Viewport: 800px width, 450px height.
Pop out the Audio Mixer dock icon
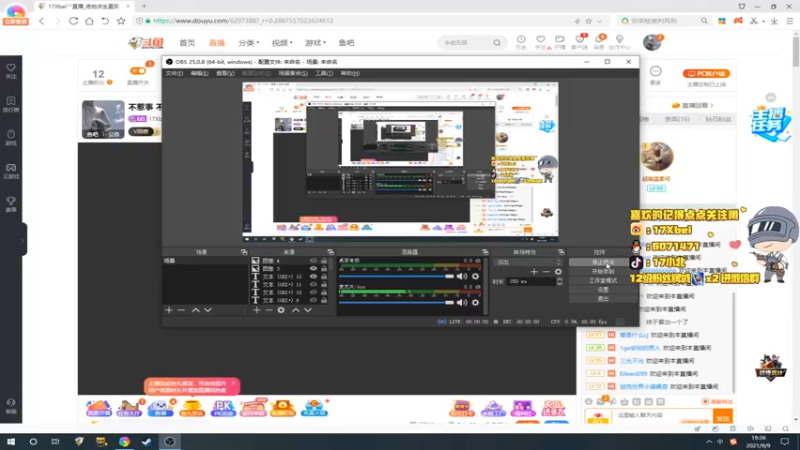click(x=485, y=252)
